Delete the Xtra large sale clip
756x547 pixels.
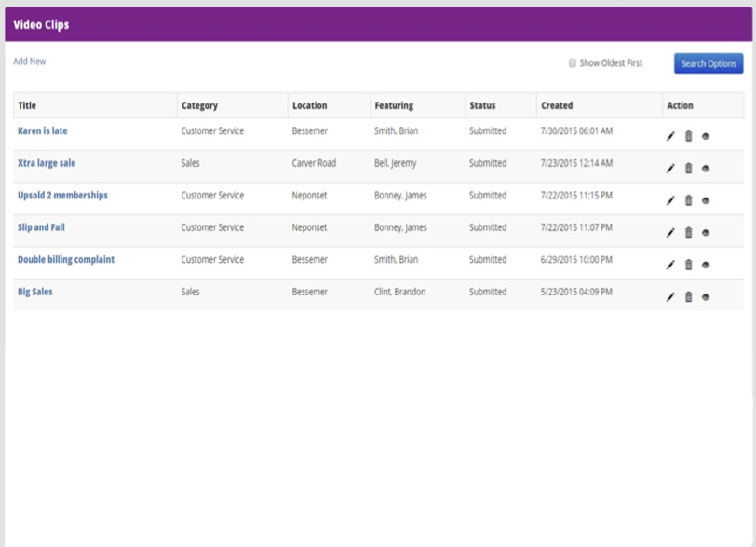pyautogui.click(x=688, y=169)
